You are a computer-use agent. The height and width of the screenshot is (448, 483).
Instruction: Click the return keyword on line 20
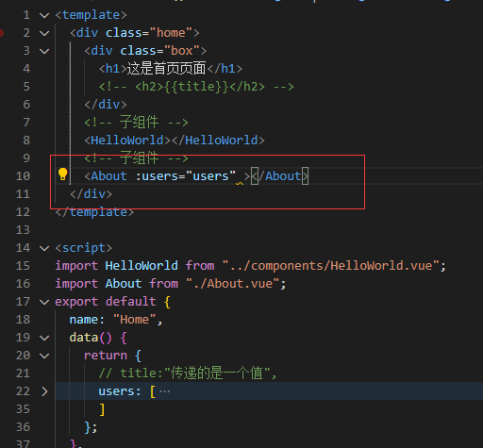[x=106, y=356]
